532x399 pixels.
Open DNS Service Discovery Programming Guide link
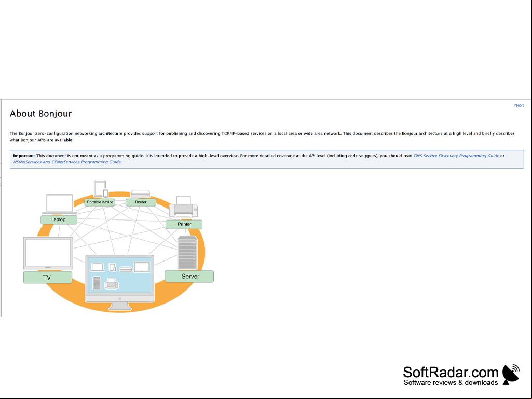(x=456, y=156)
